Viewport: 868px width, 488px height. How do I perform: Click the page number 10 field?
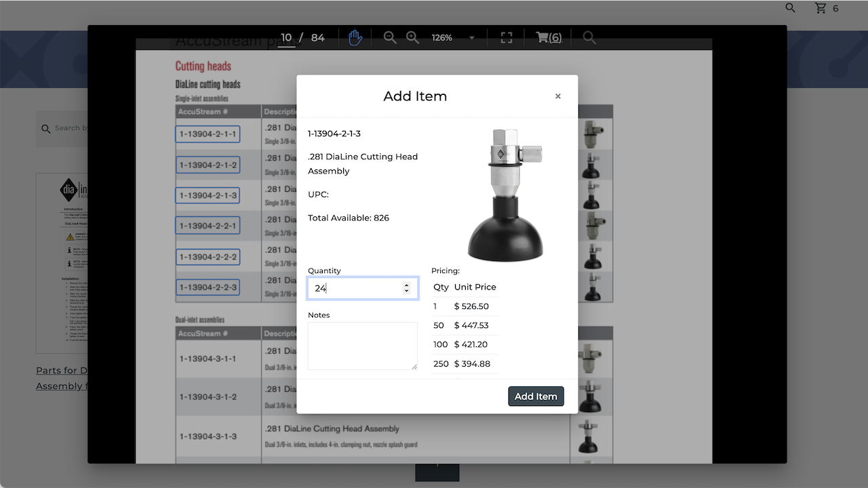coord(286,38)
